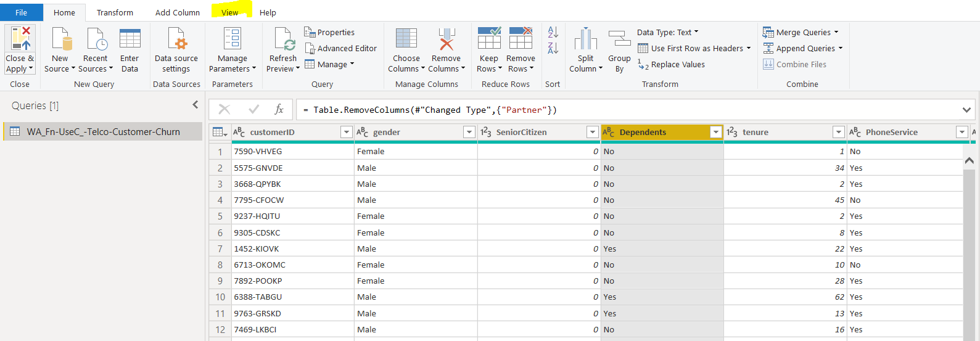Click the Data source settings icon
This screenshot has width=980, height=341.
176,39
